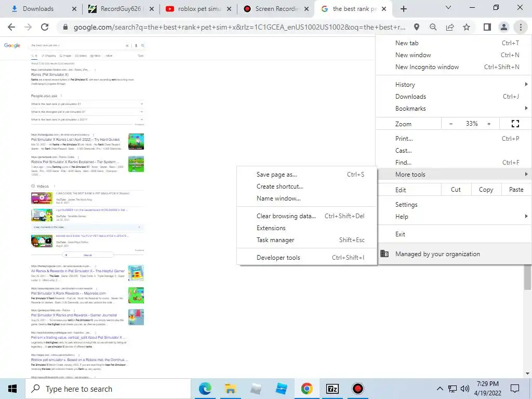Screen dimensions: 532x399
Task: Click Cut in the Edit row
Action: (x=456, y=190)
